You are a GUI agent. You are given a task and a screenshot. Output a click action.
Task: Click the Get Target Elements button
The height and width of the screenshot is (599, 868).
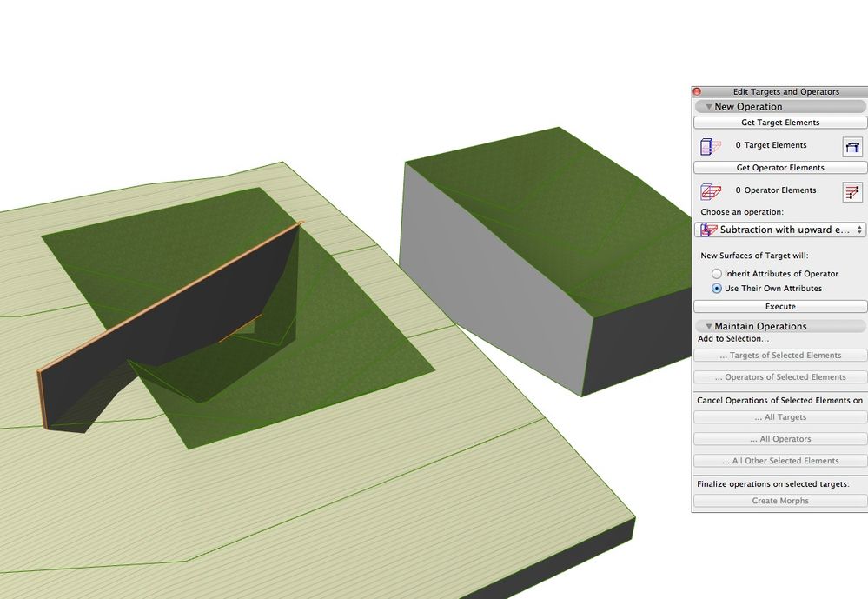tap(779, 122)
